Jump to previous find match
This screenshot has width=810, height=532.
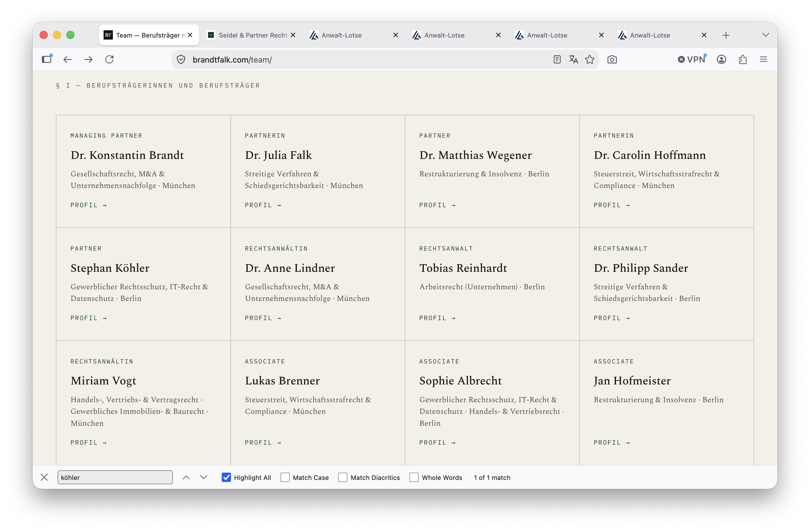[186, 477]
